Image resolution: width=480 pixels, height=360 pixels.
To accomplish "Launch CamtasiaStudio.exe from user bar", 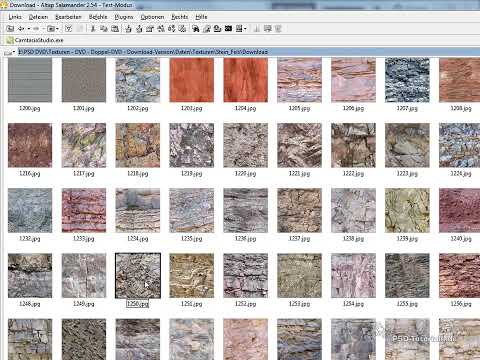I will [35, 40].
